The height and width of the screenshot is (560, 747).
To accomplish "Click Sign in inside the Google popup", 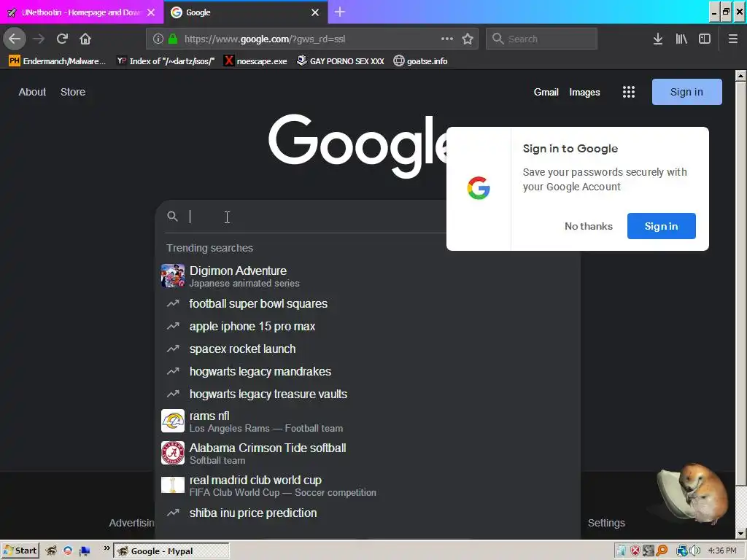I will tap(661, 226).
